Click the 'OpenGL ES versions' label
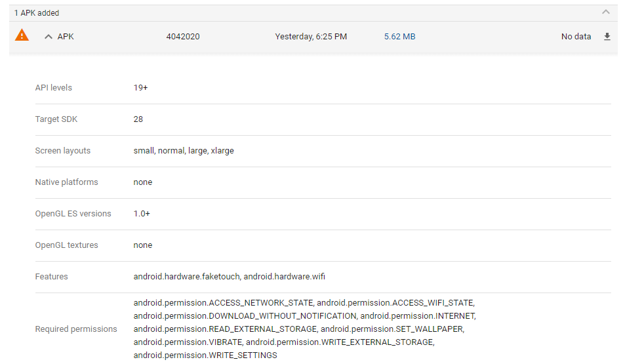This screenshot has width=623, height=364. pos(73,214)
